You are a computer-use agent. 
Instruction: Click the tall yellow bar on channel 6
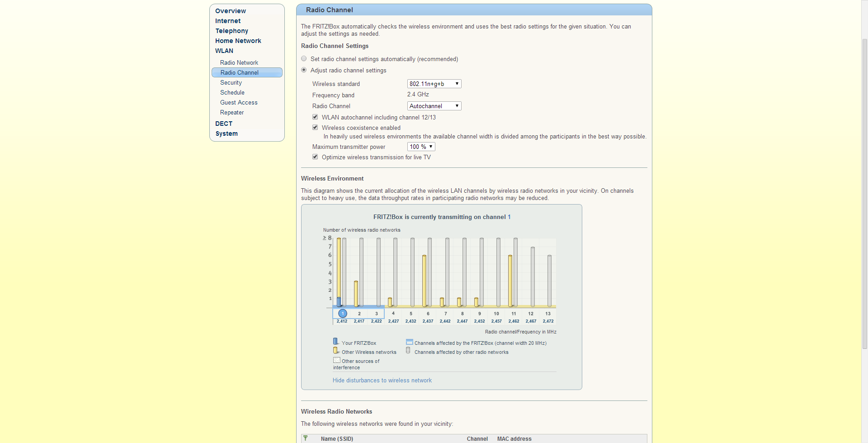[424, 281]
